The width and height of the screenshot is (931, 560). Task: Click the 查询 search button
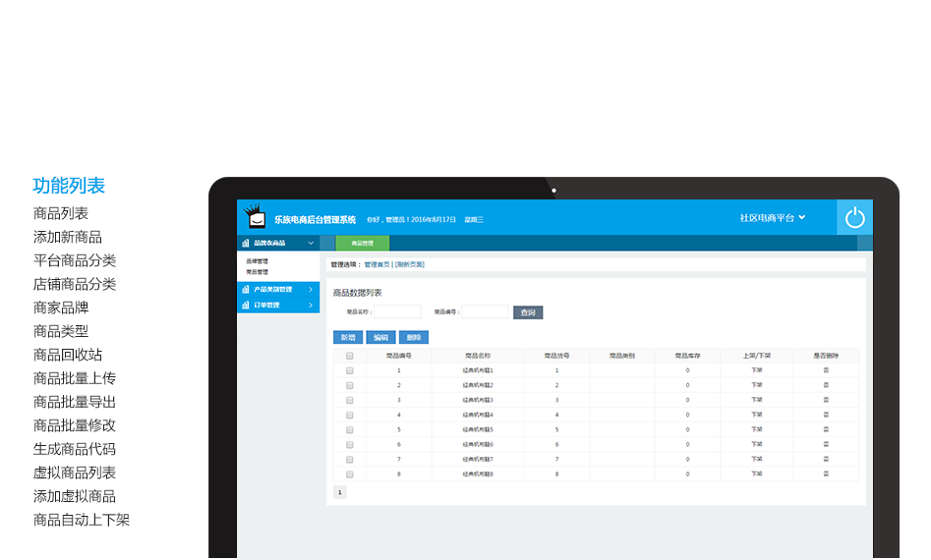point(528,312)
